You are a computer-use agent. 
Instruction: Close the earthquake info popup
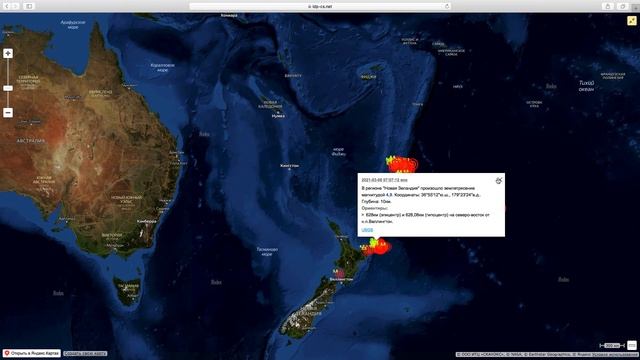point(498,181)
